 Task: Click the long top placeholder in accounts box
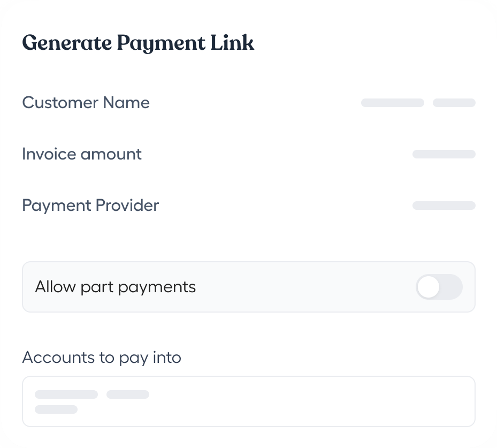66,394
